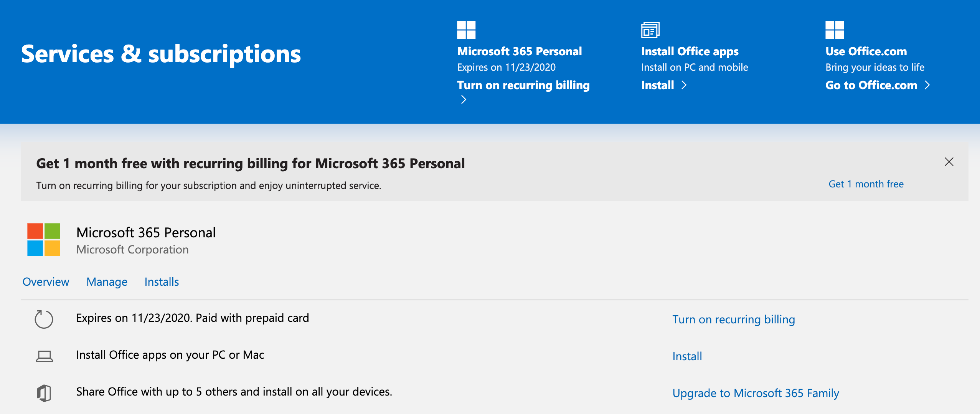980x414 pixels.
Task: Click header text 'Bring your ideas to life'
Action: pyautogui.click(x=875, y=67)
